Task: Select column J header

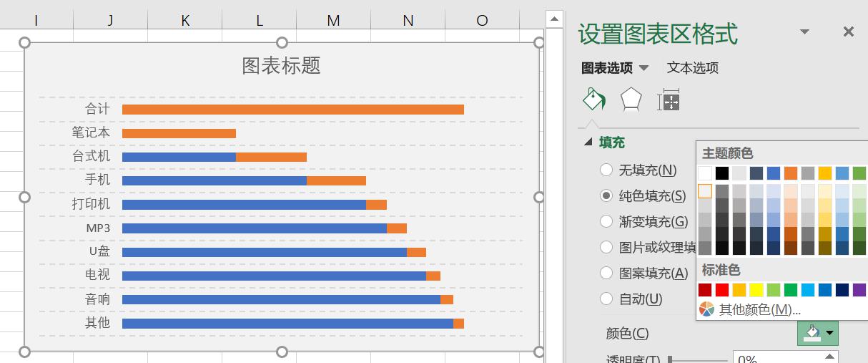Action: (110, 20)
